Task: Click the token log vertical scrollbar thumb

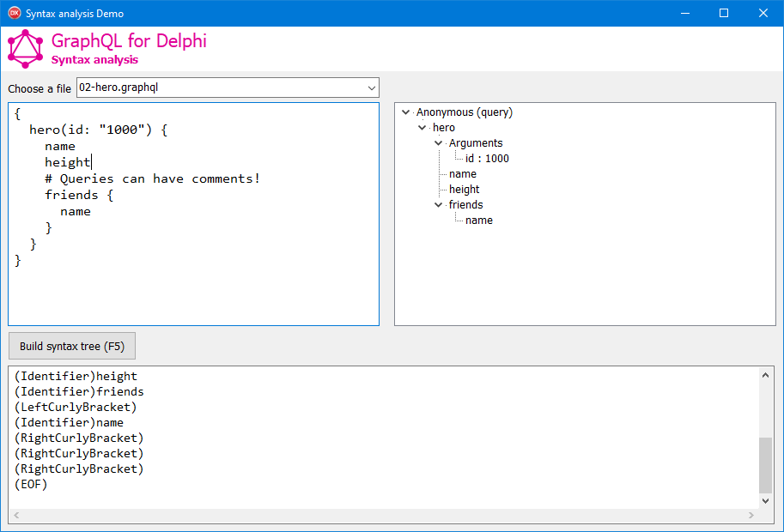Action: point(765,463)
